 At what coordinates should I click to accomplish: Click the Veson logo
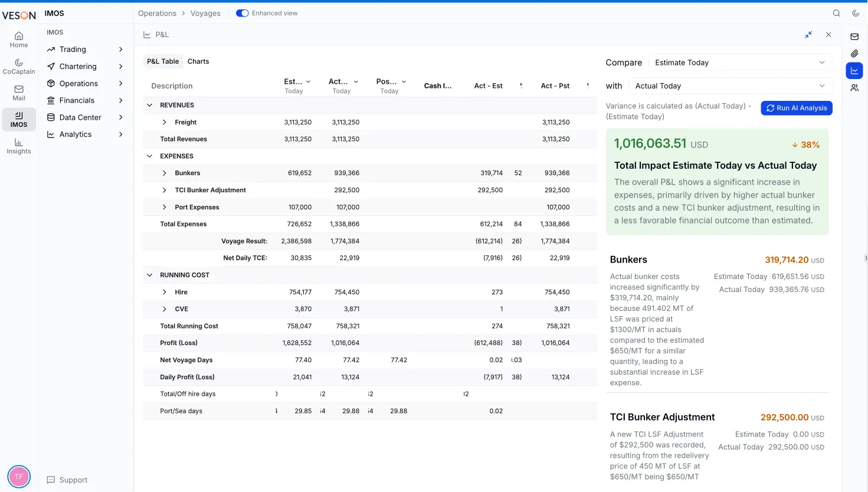click(x=19, y=15)
